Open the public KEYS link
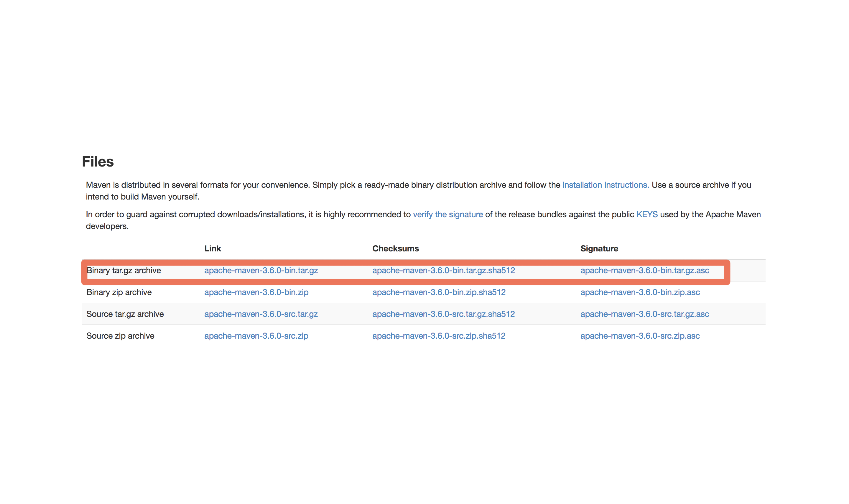This screenshot has width=849, height=504. point(646,215)
